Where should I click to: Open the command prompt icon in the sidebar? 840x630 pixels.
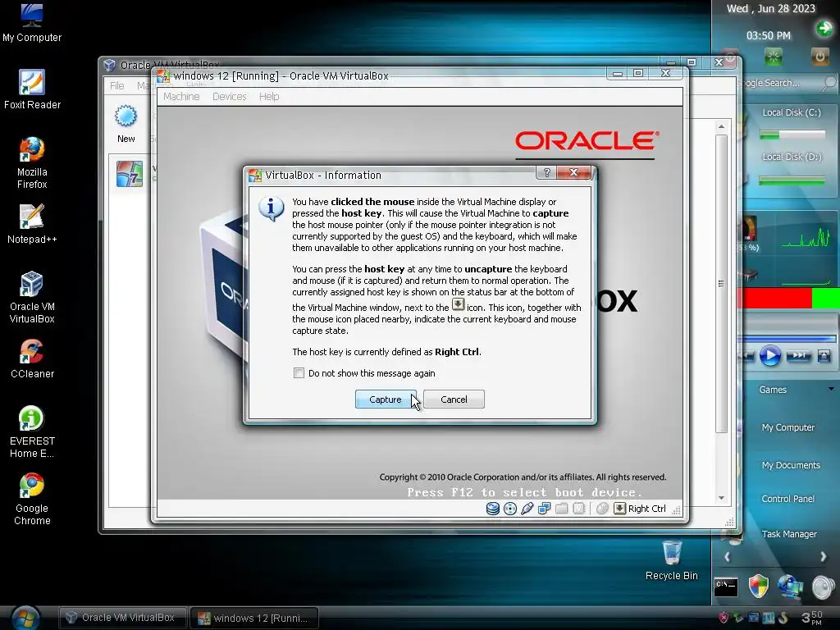pos(727,587)
